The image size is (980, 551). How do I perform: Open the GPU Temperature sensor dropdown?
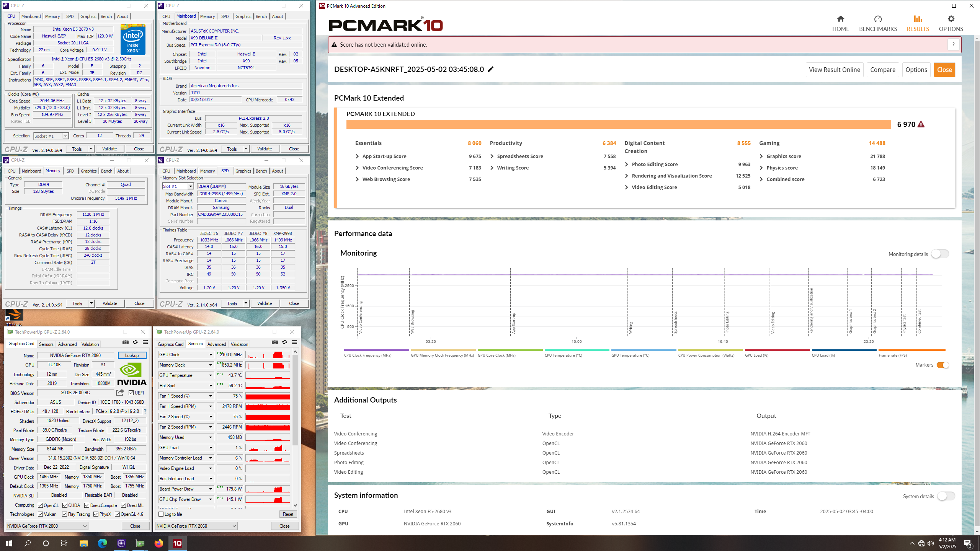211,375
